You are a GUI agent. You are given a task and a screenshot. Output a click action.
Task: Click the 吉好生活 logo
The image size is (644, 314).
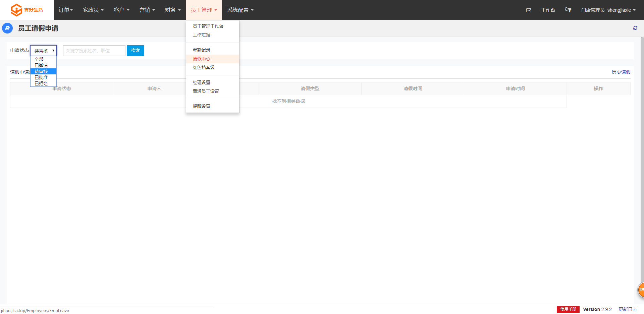[x=27, y=10]
